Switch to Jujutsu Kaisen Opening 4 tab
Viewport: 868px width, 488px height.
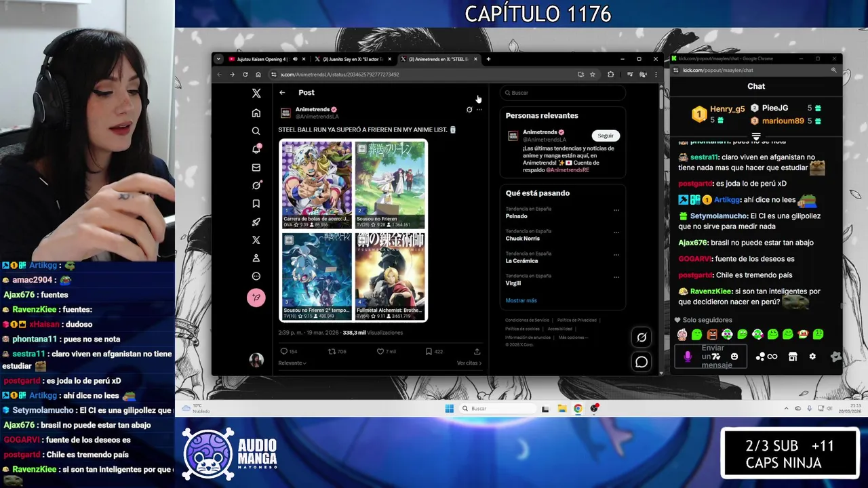tap(267, 59)
